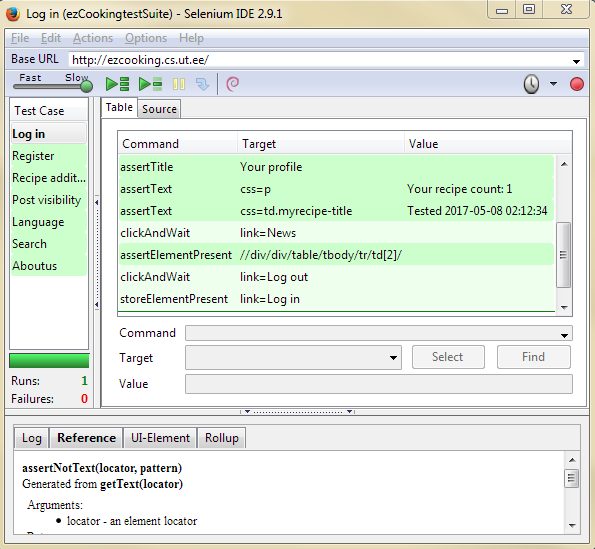Click the assertElementPresent command row
Viewport: 595px width, 549px height.
336,255
